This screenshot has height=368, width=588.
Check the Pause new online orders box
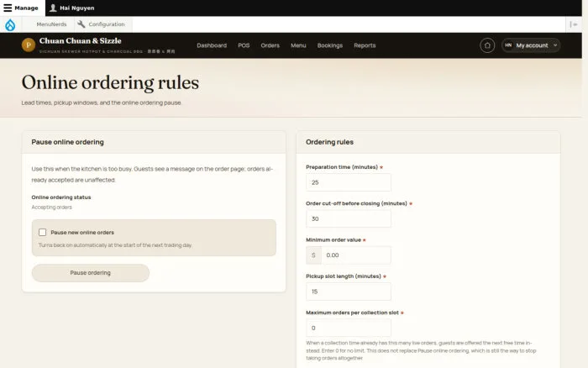[x=42, y=233]
